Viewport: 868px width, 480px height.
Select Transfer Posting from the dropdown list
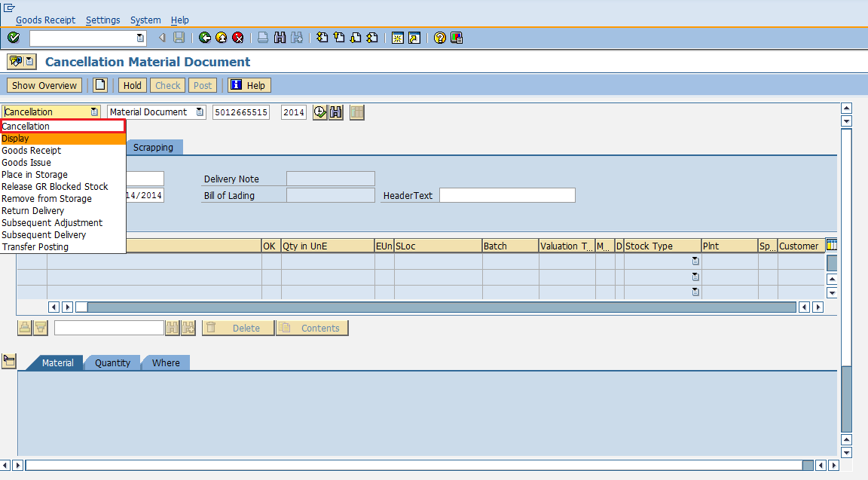pos(63,247)
